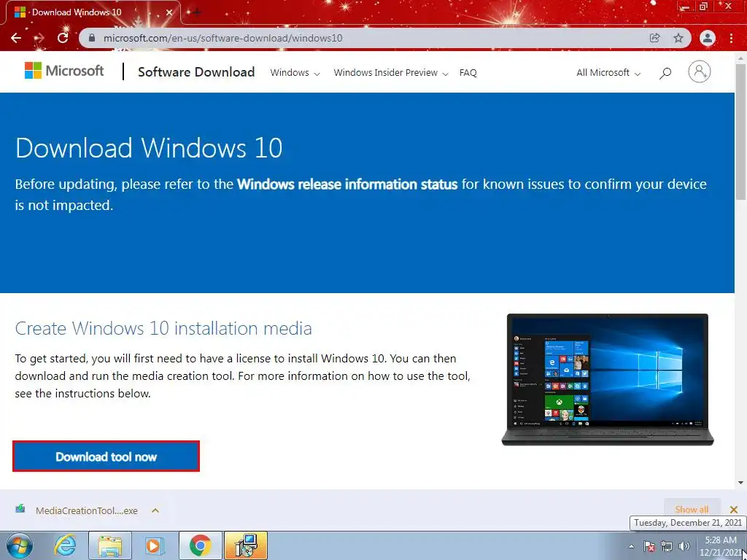Expand Windows Insider Preview menu
Image resolution: width=747 pixels, height=560 pixels.
coord(391,73)
